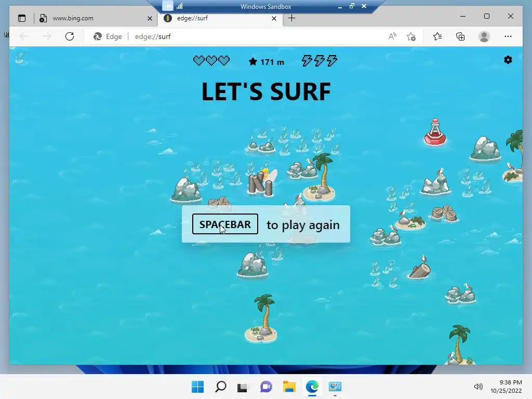This screenshot has width=532, height=399.
Task: Click the LET'S SURF title
Action: (266, 91)
